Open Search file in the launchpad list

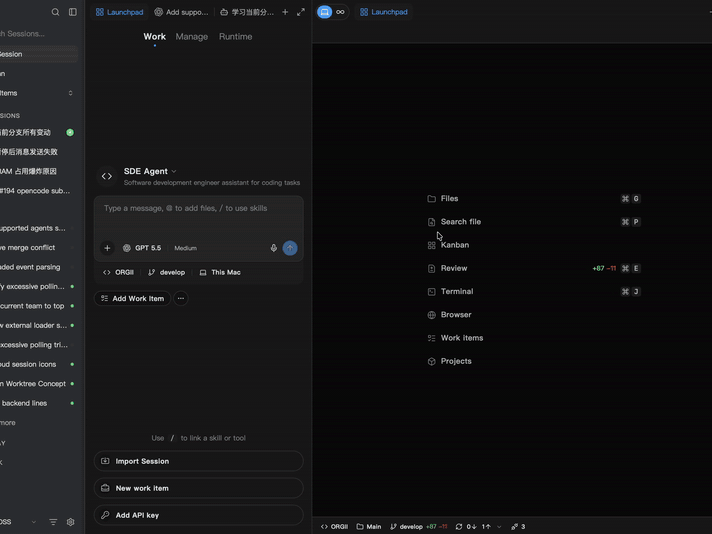point(534,222)
